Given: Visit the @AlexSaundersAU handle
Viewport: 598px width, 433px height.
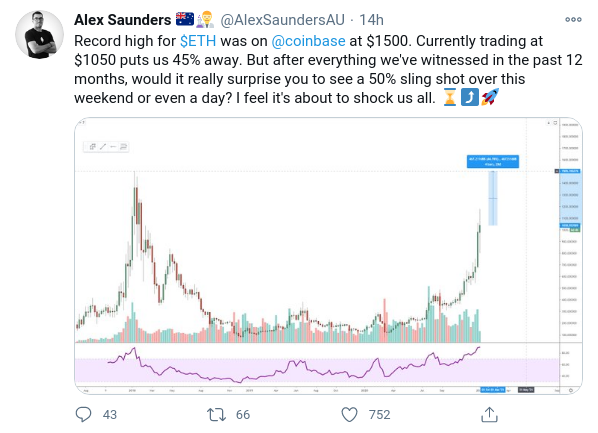Looking at the screenshot, I should [282, 20].
